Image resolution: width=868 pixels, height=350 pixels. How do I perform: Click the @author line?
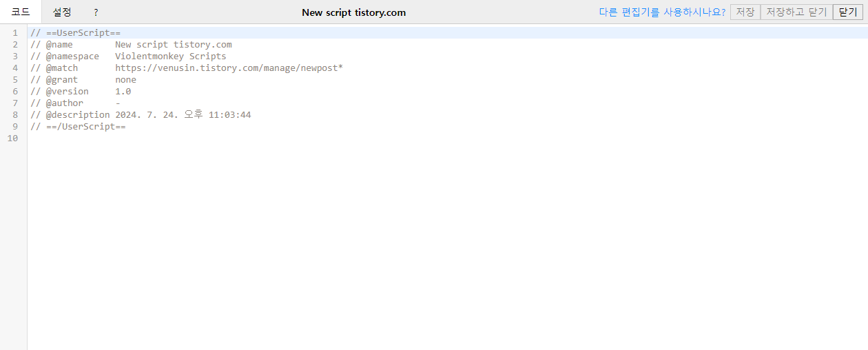75,103
